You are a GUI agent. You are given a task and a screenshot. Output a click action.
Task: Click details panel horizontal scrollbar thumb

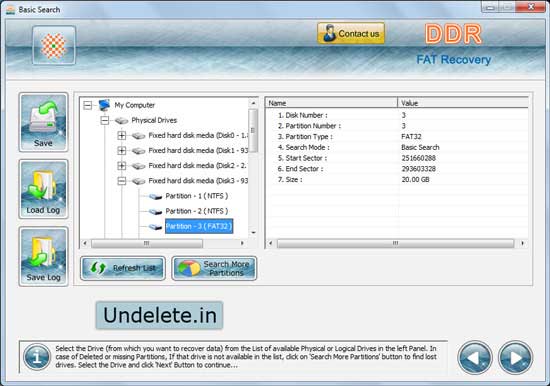pos(395,243)
